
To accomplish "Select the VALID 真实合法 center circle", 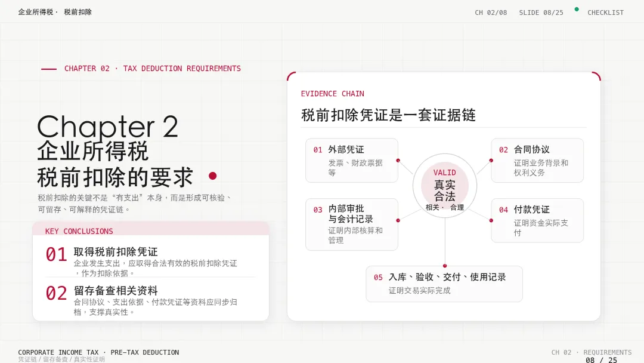I will (x=445, y=186).
